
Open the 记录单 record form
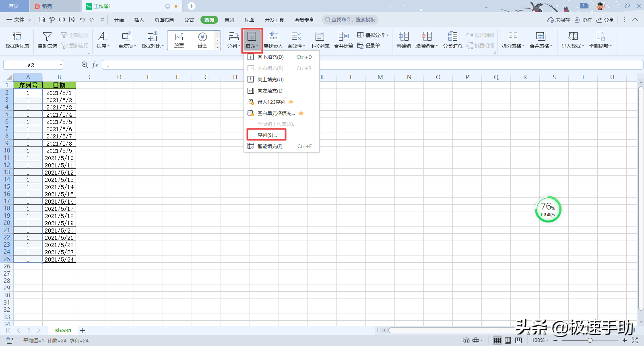[369, 46]
